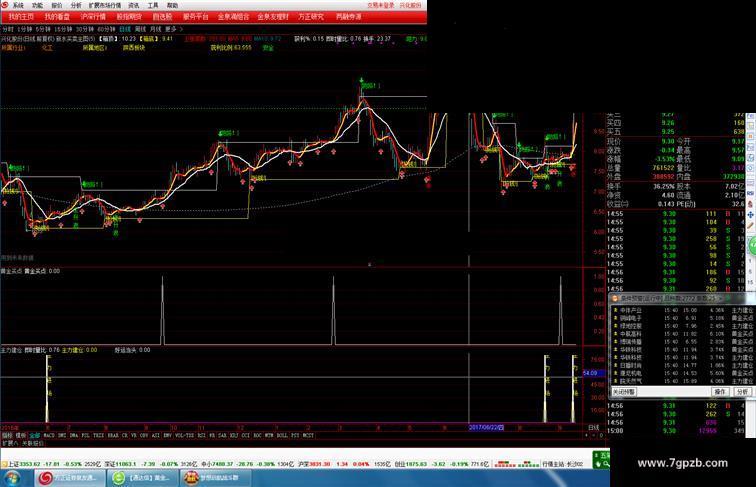Screen dimensions: 756x487
Task: Expand 扩展 bottom panel tab
Action: click(9, 443)
